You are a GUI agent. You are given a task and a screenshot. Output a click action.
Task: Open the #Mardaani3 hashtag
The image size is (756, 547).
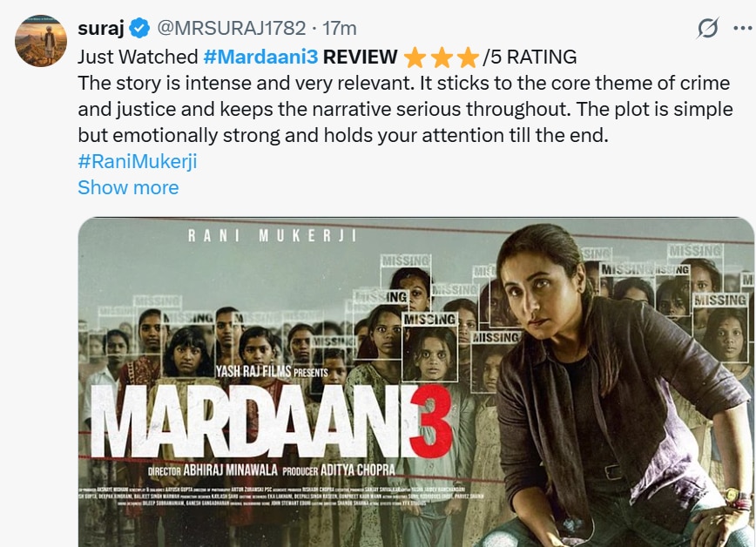(260, 57)
